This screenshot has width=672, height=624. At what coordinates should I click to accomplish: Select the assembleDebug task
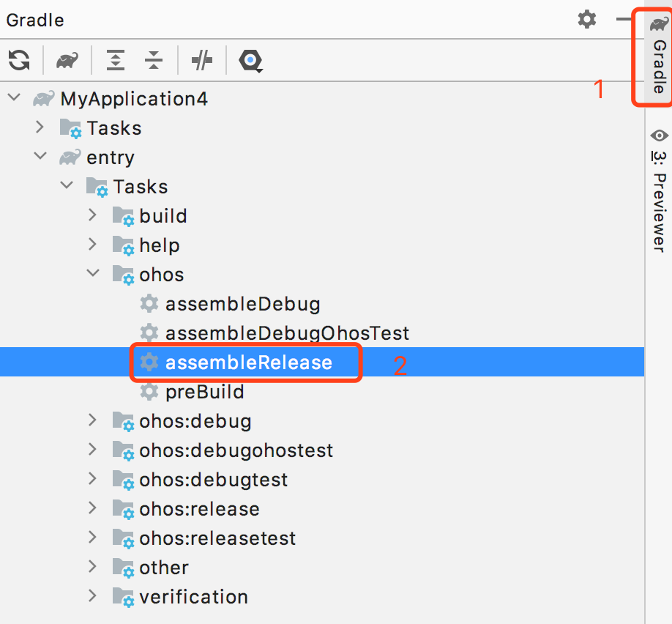coord(242,304)
